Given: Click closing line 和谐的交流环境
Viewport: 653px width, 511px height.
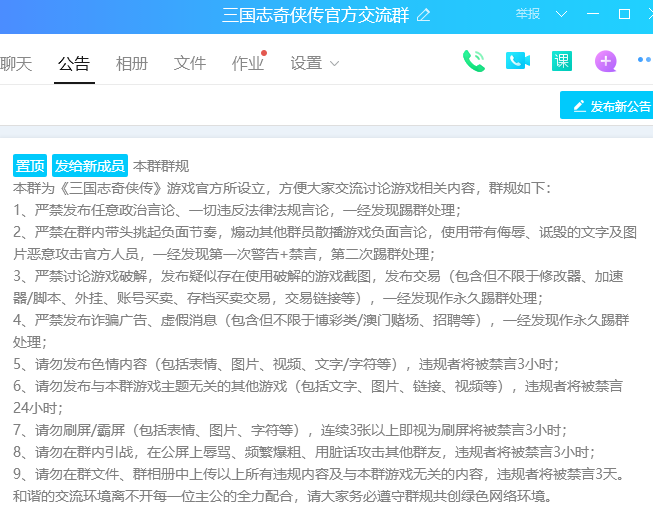Looking at the screenshot, I should coord(283,496).
